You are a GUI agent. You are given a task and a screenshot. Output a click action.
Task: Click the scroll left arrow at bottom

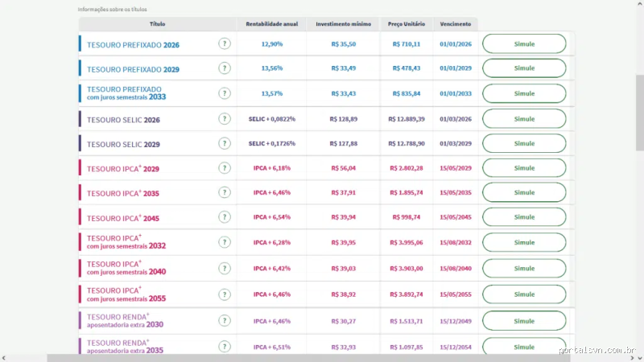[4, 358]
